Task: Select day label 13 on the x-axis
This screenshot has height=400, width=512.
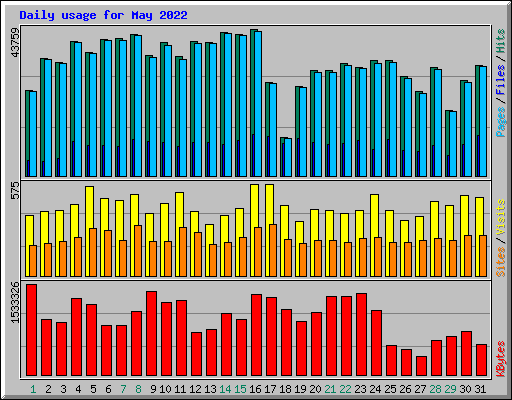Action: coord(210,389)
